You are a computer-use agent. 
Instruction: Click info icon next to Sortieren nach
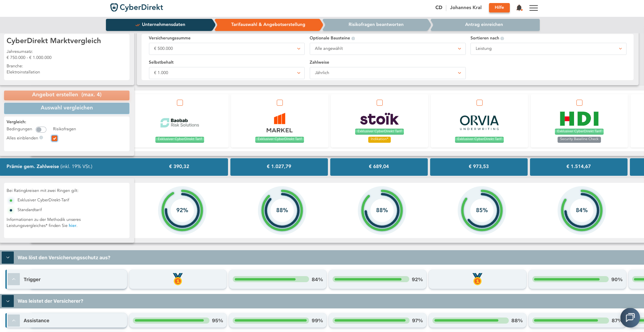[x=502, y=38]
